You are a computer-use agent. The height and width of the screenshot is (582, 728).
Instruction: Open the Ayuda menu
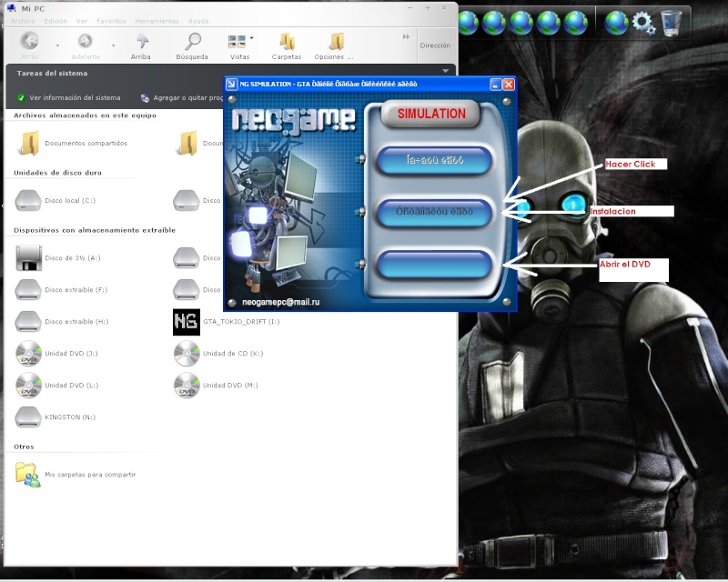[x=198, y=21]
